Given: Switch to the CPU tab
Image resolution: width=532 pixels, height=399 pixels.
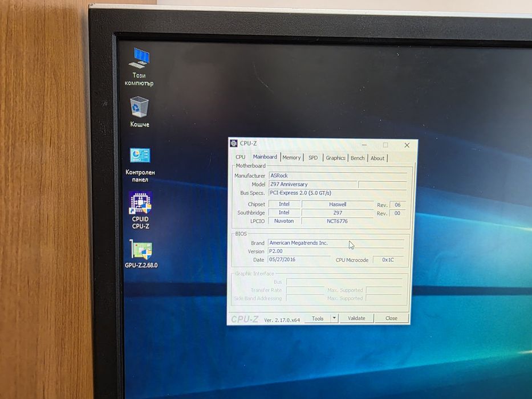Looking at the screenshot, I should point(240,157).
